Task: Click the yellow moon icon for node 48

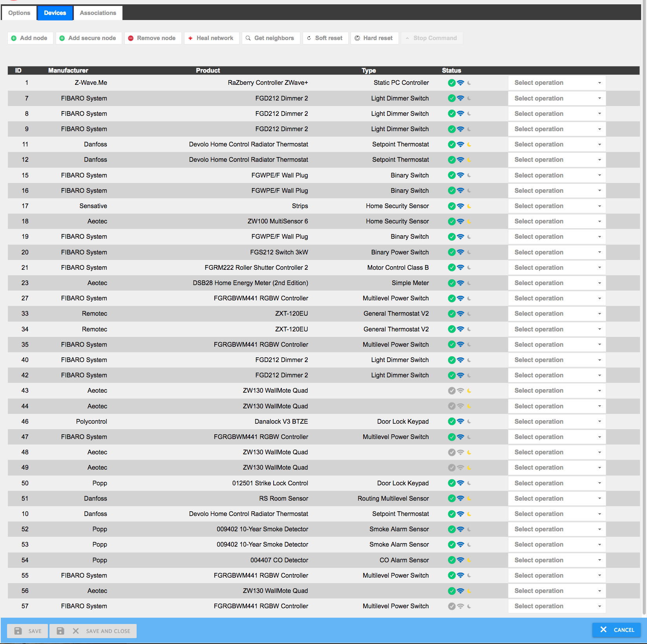Action: pos(469,452)
